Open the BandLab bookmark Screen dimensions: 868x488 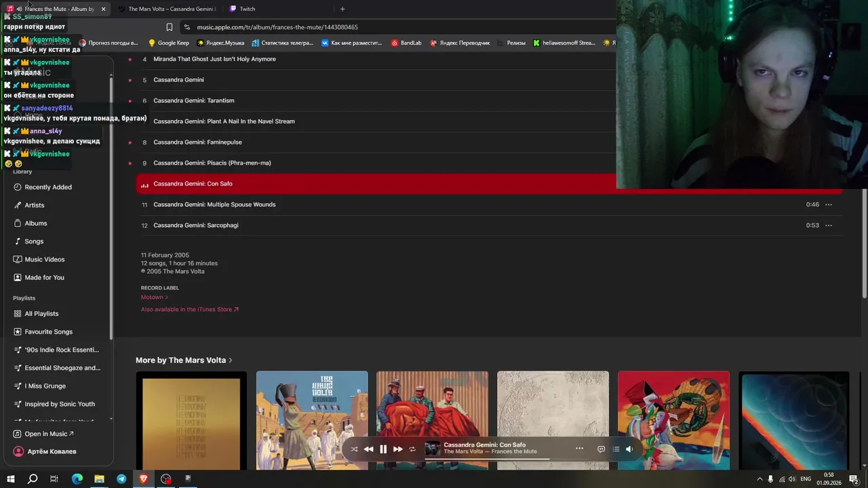tap(406, 43)
